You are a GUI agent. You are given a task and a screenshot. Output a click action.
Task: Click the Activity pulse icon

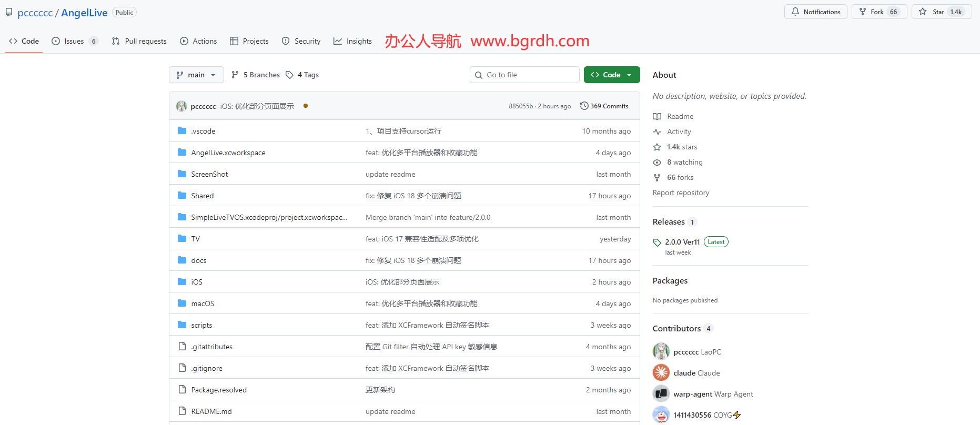[657, 131]
